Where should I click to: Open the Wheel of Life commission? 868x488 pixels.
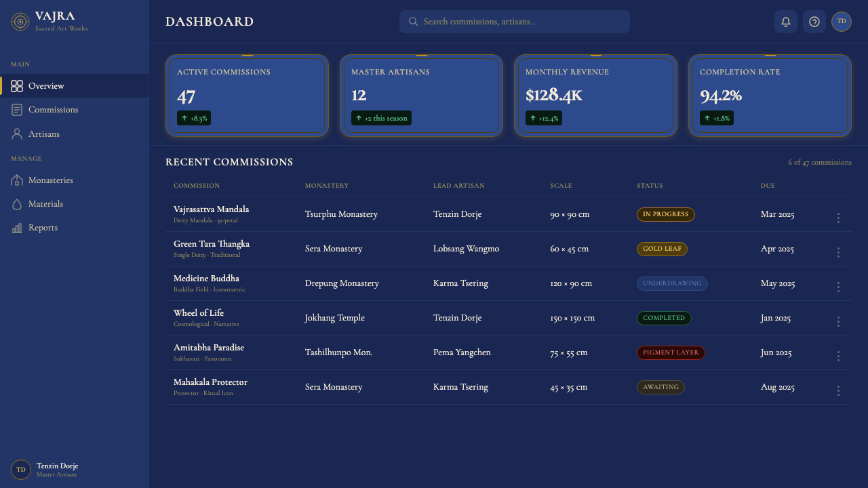coord(199,313)
